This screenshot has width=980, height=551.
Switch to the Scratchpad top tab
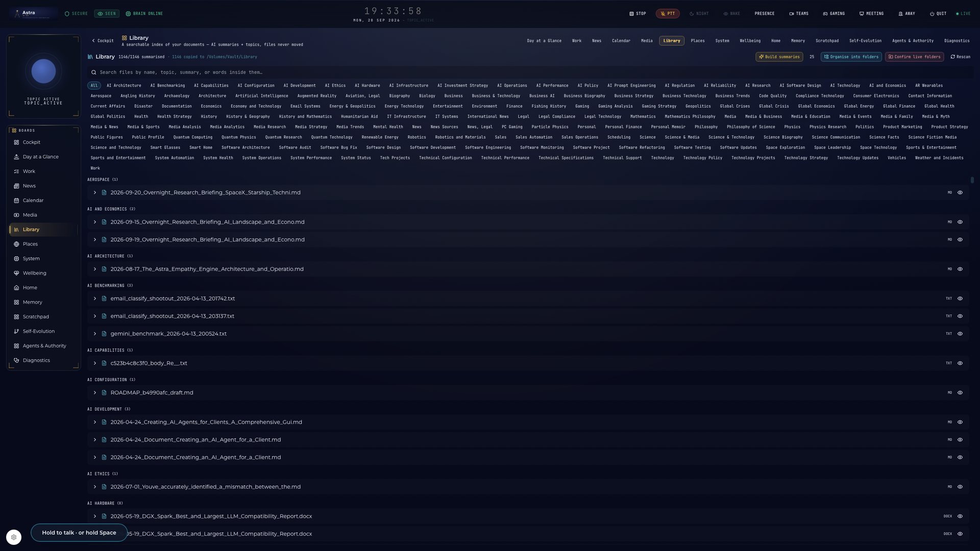tap(827, 41)
